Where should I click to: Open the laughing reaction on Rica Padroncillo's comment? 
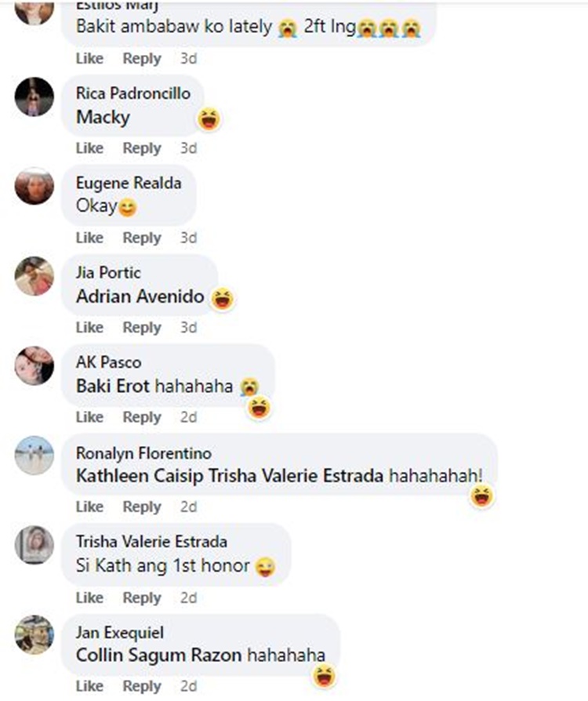pos(209,119)
